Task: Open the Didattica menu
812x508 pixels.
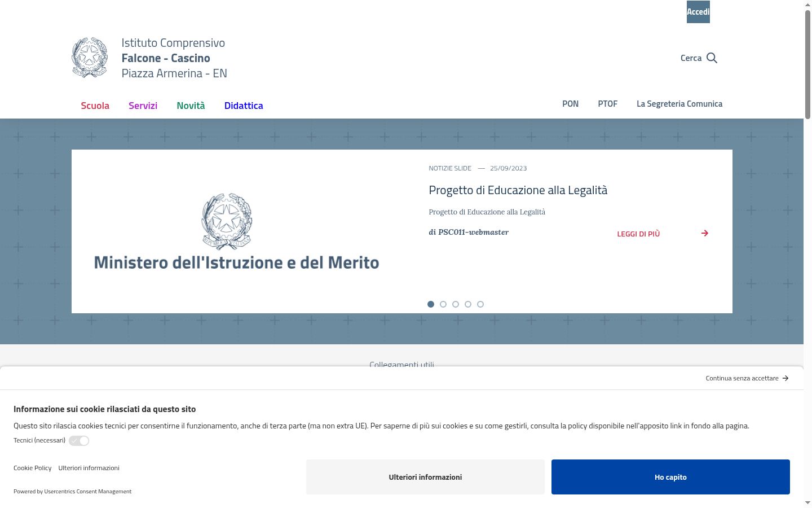Action: [x=244, y=106]
